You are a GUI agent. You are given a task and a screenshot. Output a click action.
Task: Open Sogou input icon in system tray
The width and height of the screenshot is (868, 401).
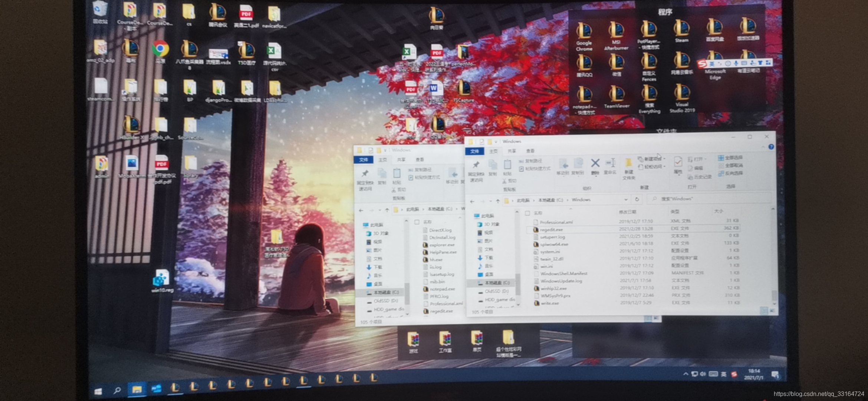click(734, 374)
